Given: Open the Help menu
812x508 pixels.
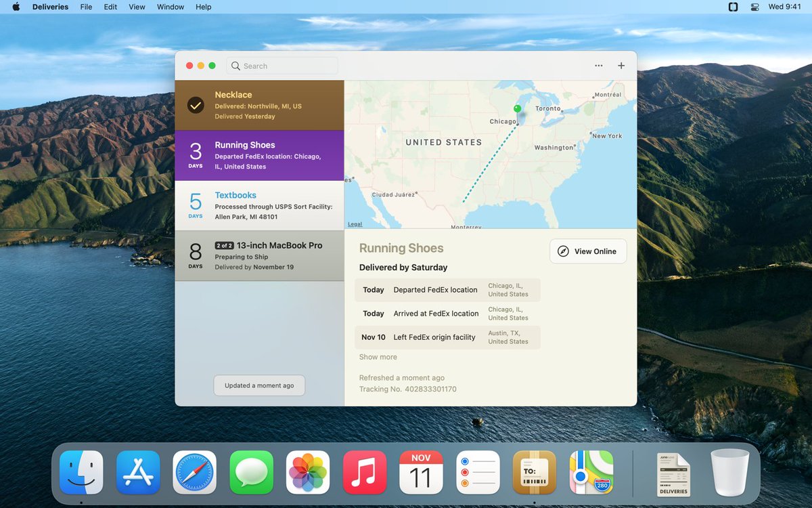Looking at the screenshot, I should [x=203, y=7].
